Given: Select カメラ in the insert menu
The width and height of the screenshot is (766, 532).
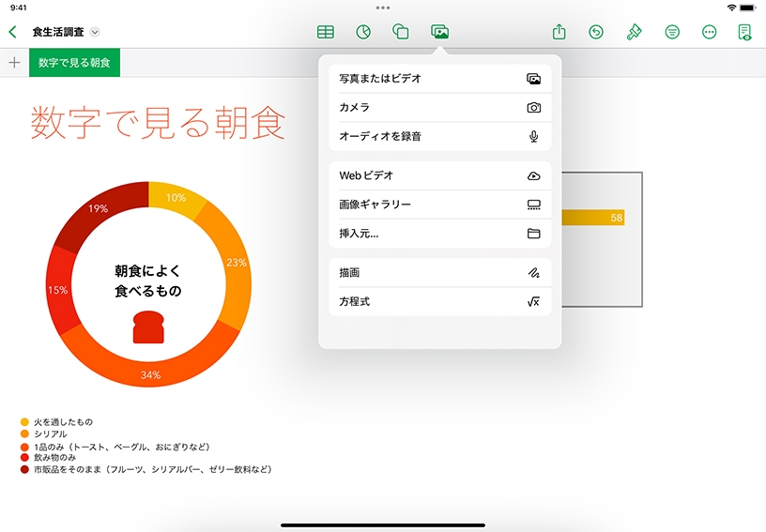Looking at the screenshot, I should point(439,108).
